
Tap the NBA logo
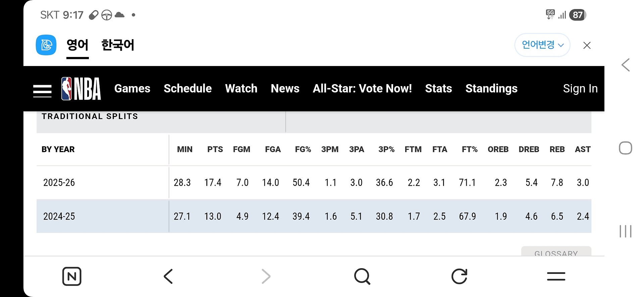pos(81,89)
